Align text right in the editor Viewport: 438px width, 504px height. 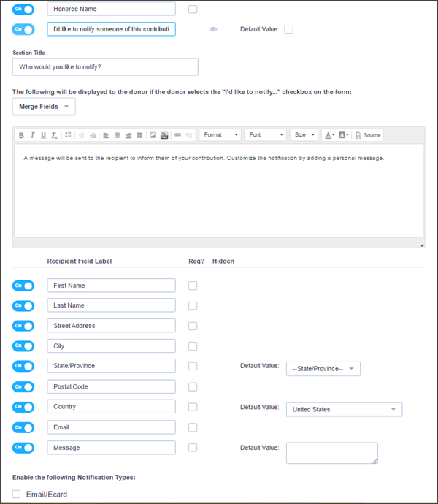tap(128, 135)
